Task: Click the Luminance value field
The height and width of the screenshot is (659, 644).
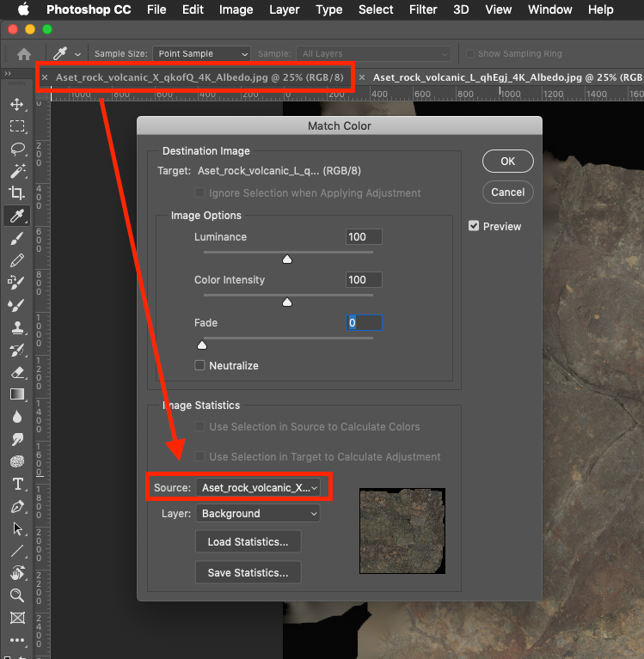Action: [x=364, y=236]
